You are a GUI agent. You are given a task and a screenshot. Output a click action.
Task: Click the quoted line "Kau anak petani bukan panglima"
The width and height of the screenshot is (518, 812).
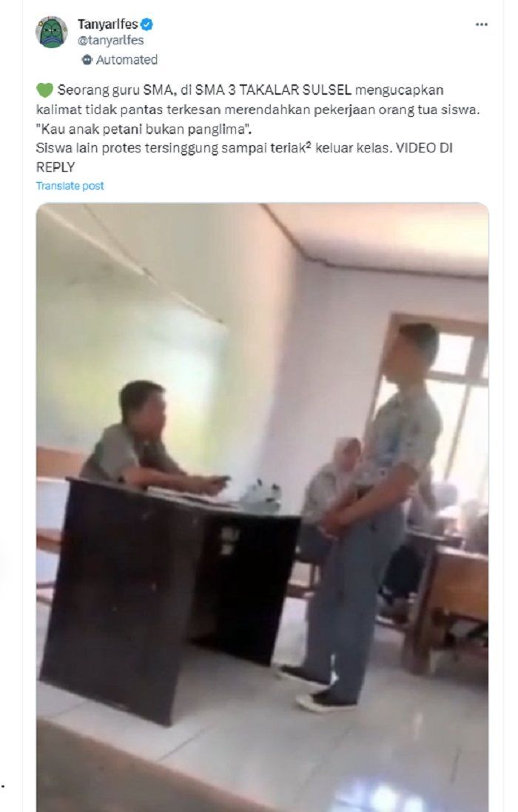tap(144, 129)
